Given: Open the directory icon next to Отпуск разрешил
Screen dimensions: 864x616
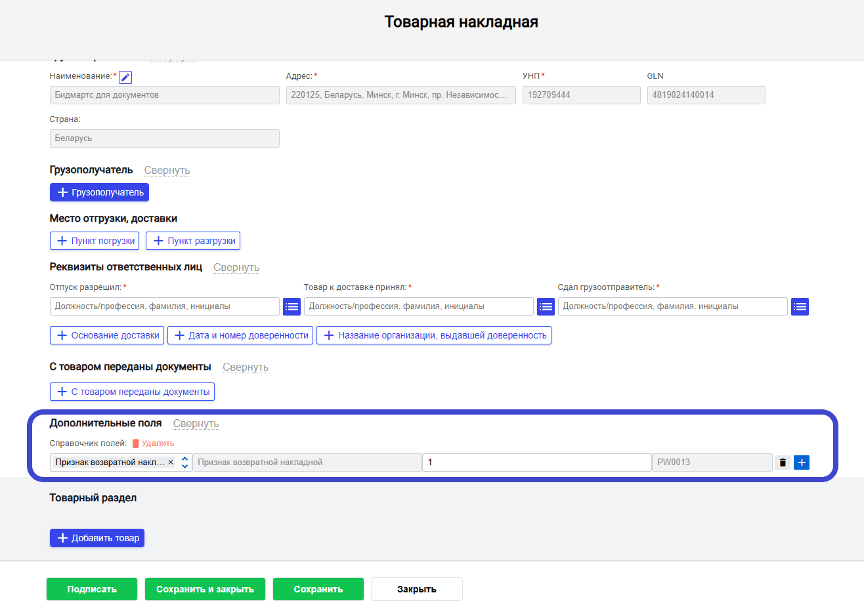Looking at the screenshot, I should pyautogui.click(x=292, y=306).
